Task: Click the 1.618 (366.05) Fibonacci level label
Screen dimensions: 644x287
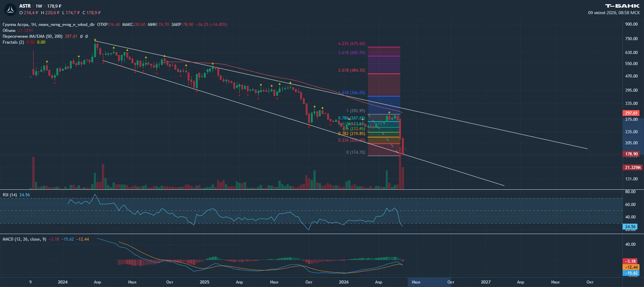Action: tap(351, 93)
